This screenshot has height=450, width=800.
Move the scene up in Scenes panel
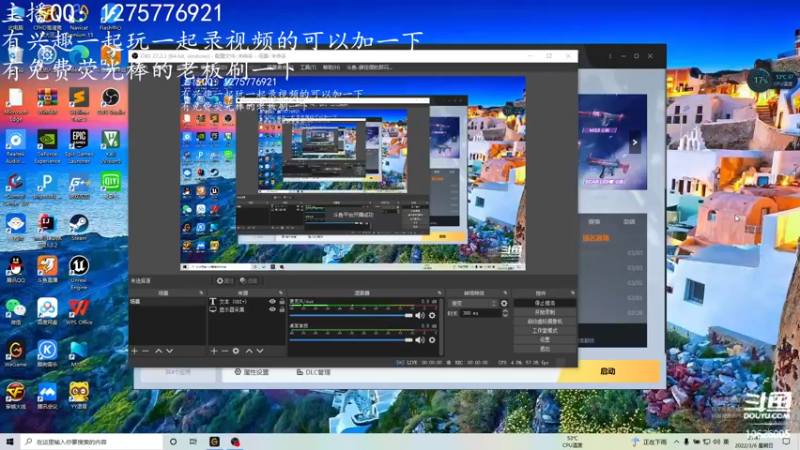tap(159, 351)
